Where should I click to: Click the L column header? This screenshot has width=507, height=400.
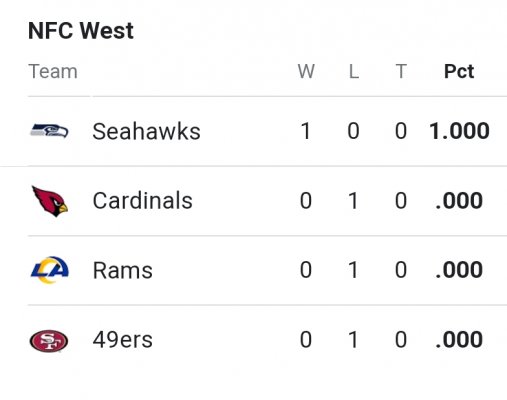coord(354,71)
